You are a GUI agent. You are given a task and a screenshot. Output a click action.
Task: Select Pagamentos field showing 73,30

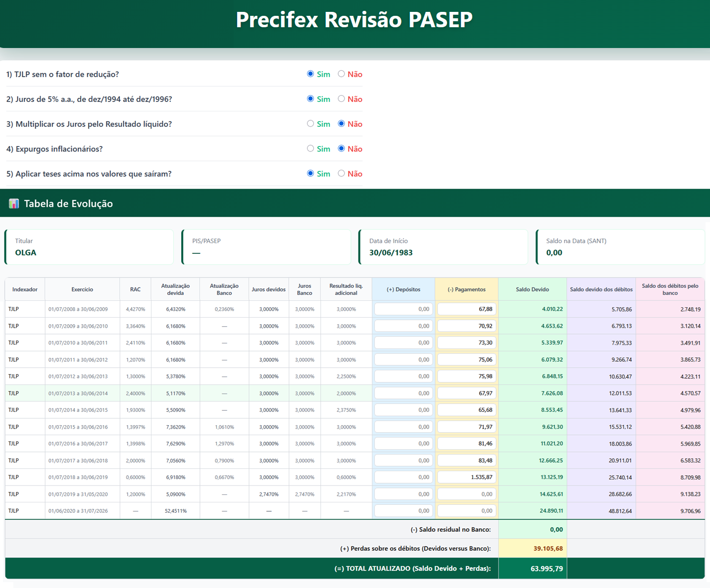tap(467, 343)
